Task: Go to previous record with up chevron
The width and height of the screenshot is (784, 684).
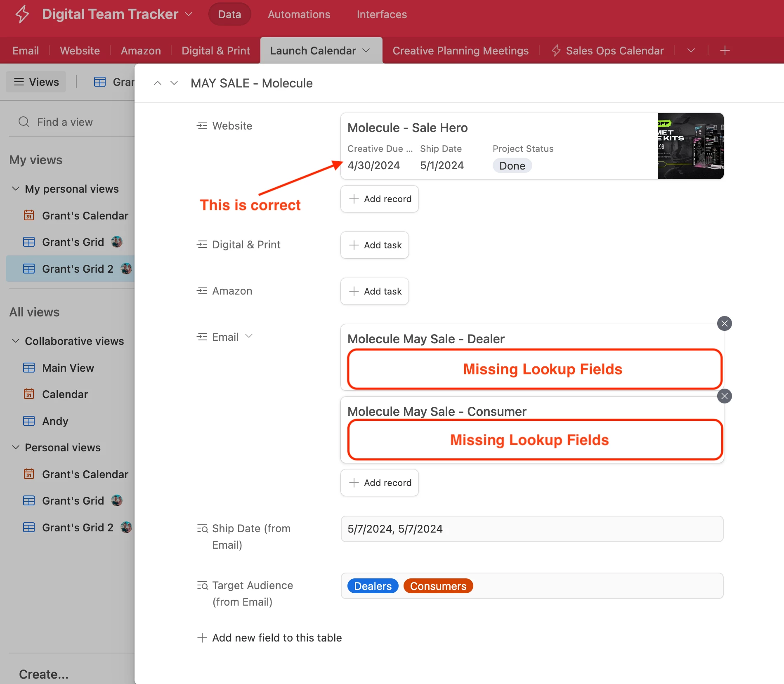Action: tap(158, 83)
